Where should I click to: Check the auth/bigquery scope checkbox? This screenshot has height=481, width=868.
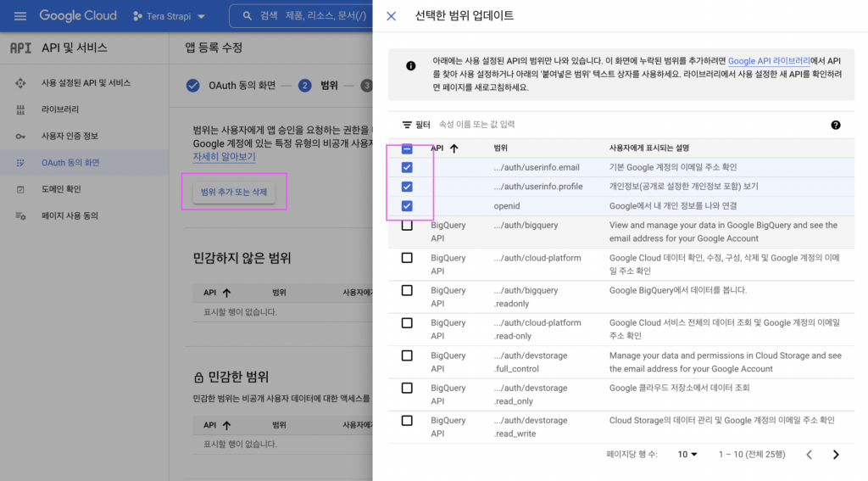coord(407,226)
